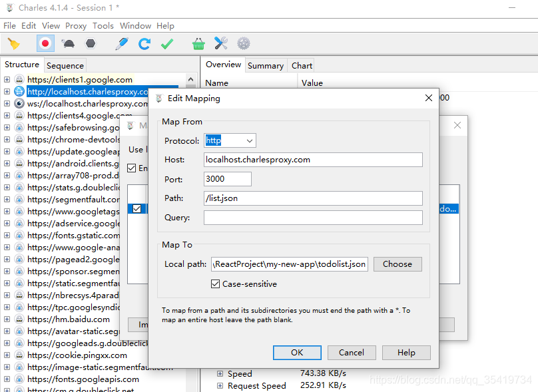
Task: Open the settings gear icon
Action: pos(244,43)
